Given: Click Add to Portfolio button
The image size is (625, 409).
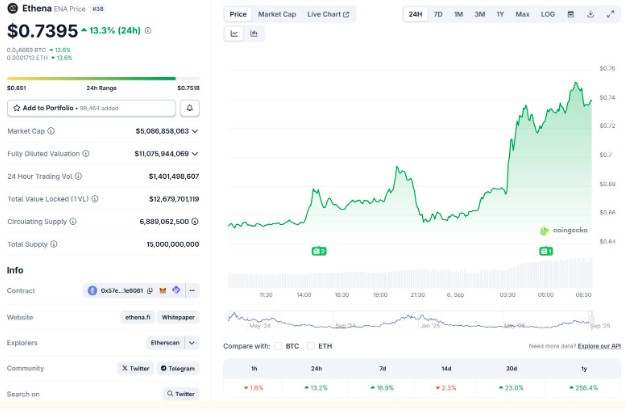Looking at the screenshot, I should point(91,108).
